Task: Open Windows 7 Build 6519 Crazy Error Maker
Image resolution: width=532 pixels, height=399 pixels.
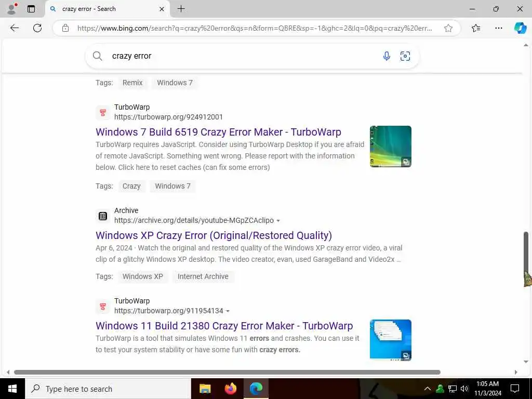Action: (x=218, y=132)
